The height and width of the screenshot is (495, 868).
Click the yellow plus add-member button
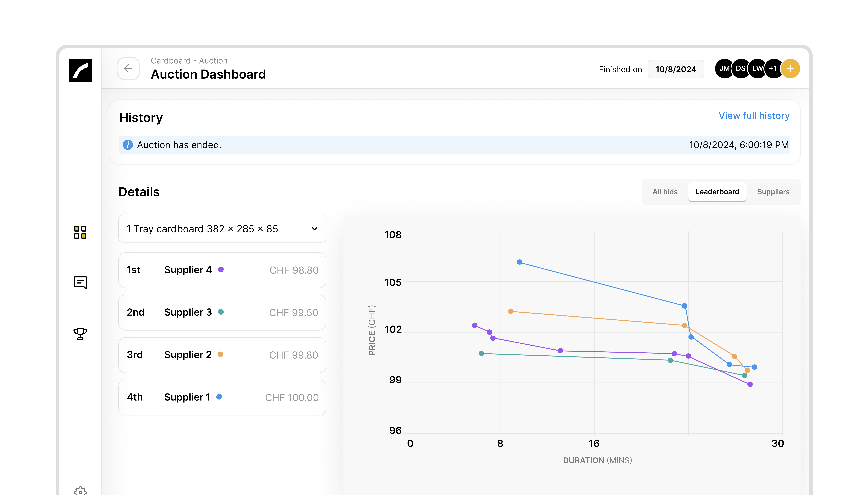pyautogui.click(x=790, y=69)
